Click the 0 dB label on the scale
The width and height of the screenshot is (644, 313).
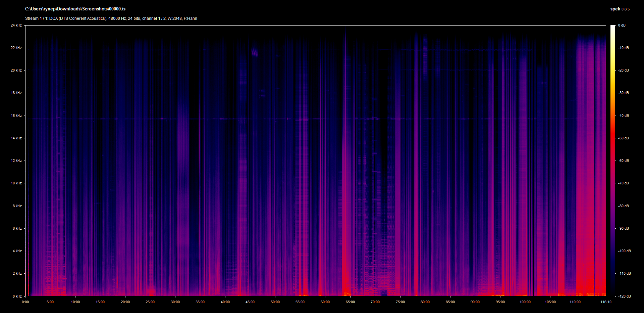pos(622,25)
